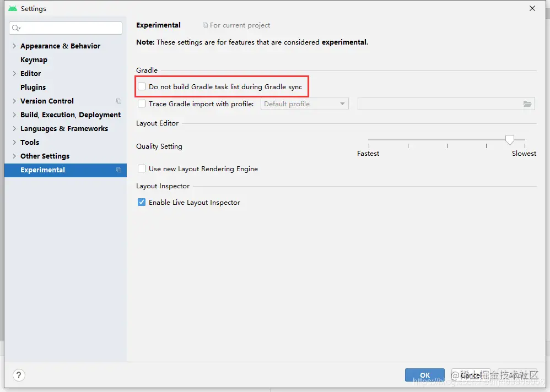The width and height of the screenshot is (550, 392).
Task: Select Other Settings in settings tree
Action: pyautogui.click(x=45, y=156)
